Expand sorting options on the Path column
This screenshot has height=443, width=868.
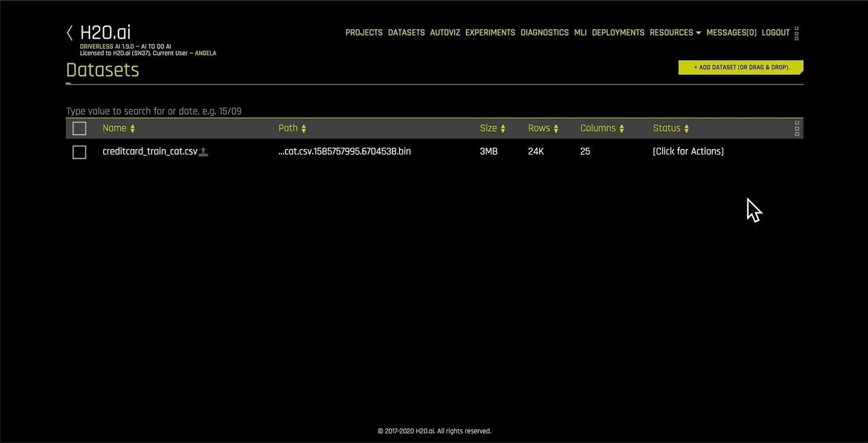pos(304,128)
